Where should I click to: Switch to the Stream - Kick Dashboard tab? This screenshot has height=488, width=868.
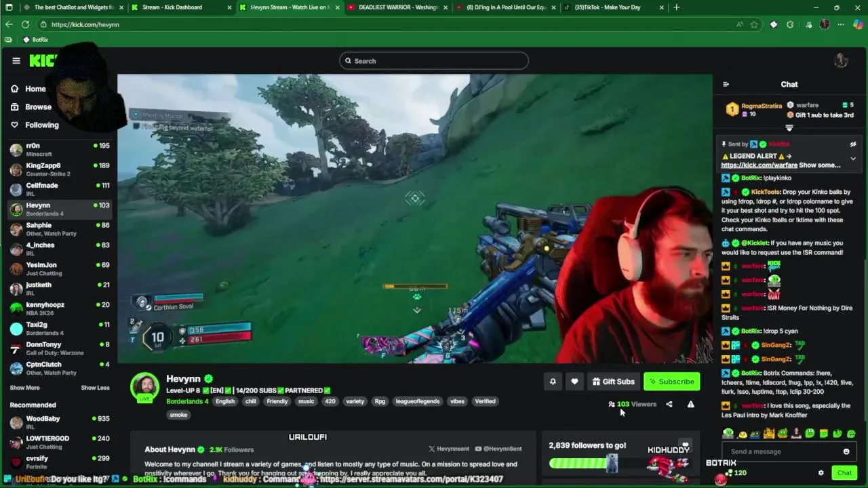[x=178, y=7]
